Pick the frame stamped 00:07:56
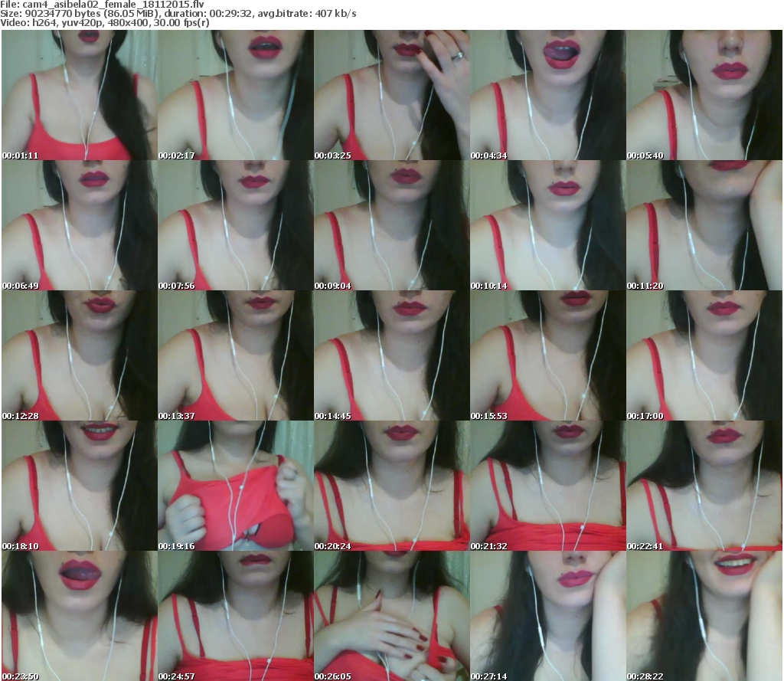Viewport: 784px width, 681px height. pyautogui.click(x=236, y=225)
